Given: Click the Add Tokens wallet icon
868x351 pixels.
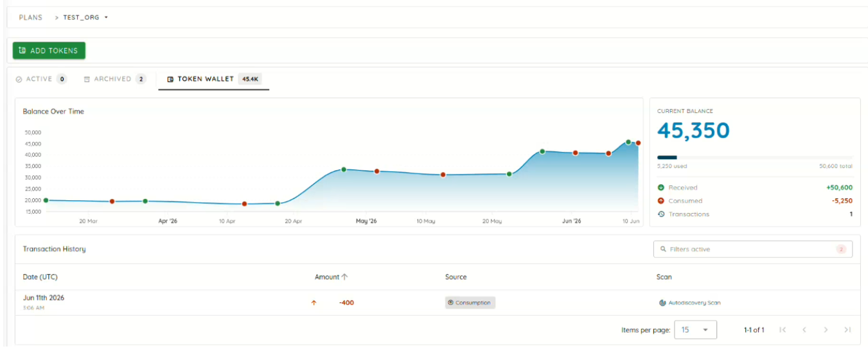Looking at the screenshot, I should pos(23,51).
